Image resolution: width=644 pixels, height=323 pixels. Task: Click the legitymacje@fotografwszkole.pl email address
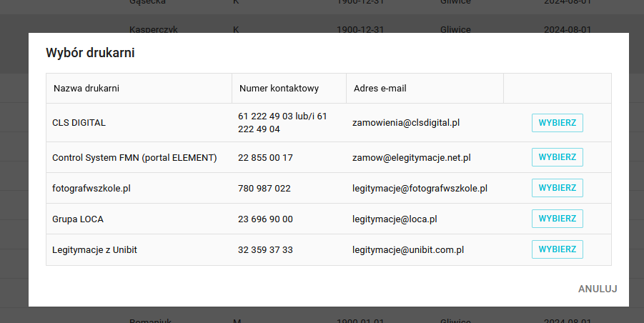point(420,189)
